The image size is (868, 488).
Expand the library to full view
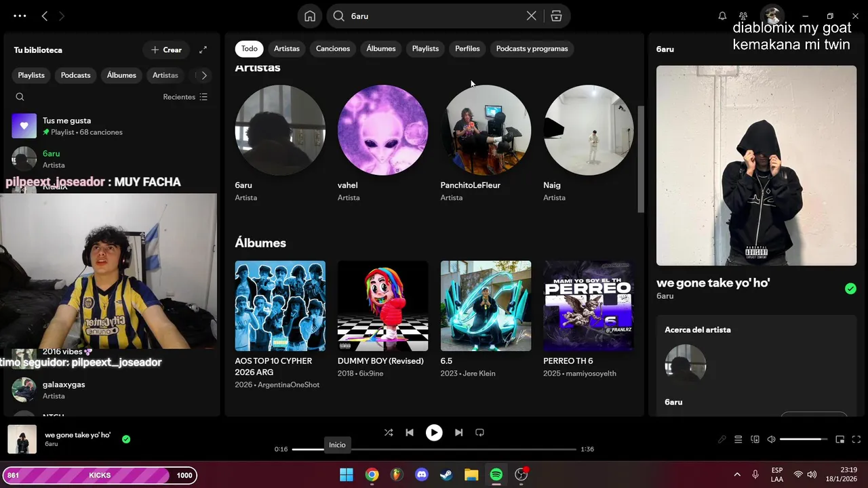[203, 49]
